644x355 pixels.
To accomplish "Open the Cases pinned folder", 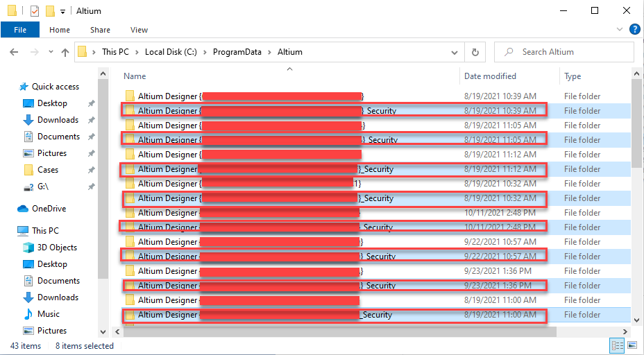I will pos(48,170).
